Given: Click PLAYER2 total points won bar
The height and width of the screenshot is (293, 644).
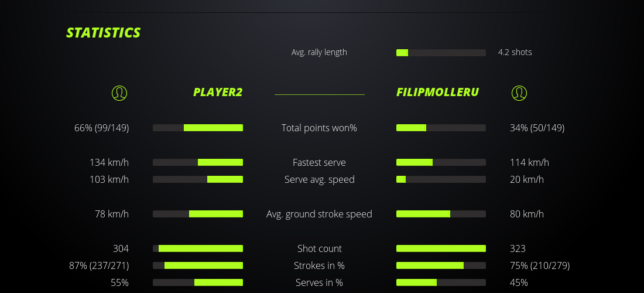Looking at the screenshot, I should click(198, 128).
